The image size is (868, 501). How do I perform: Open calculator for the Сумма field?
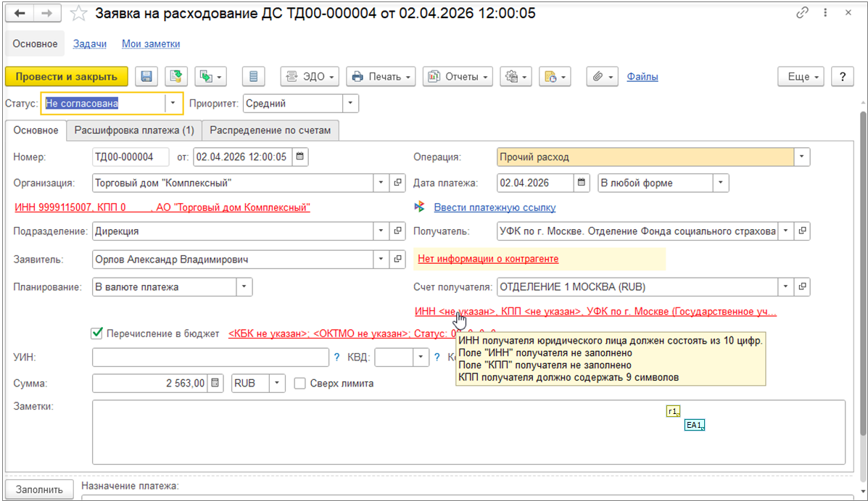point(215,383)
